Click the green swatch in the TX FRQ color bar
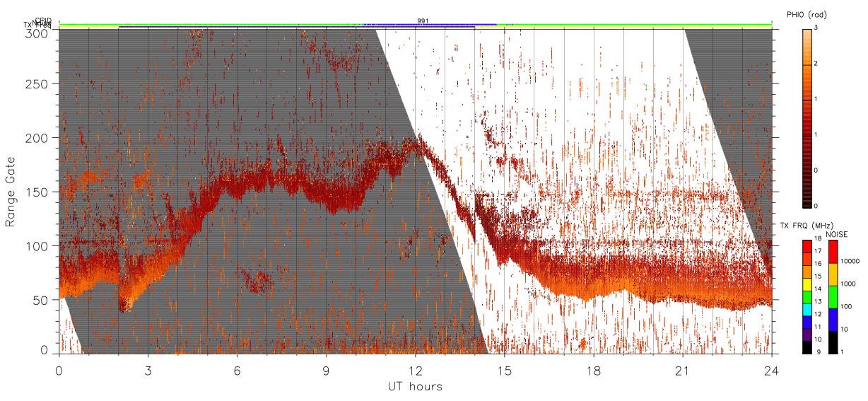This screenshot has width=868, height=401. [x=807, y=297]
